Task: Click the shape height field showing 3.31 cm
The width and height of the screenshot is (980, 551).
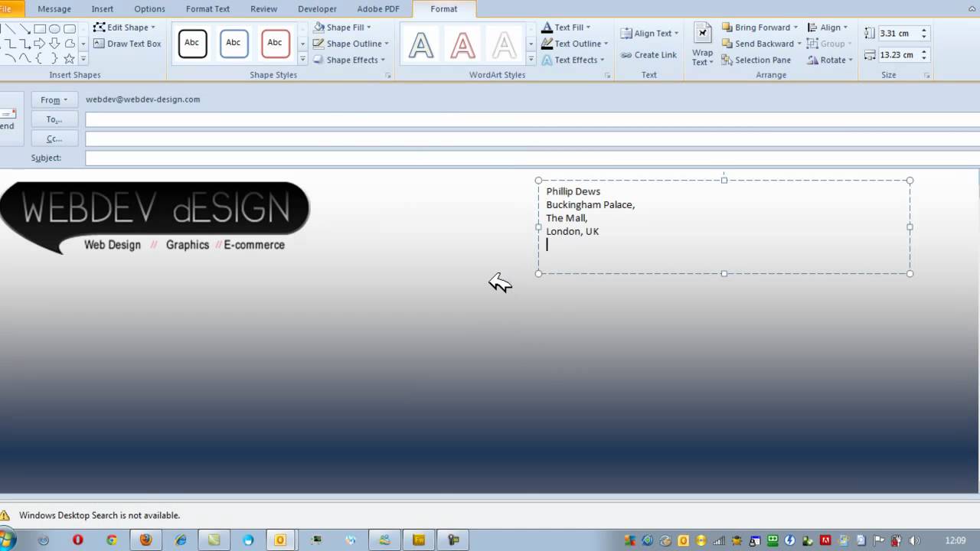Action: [897, 34]
